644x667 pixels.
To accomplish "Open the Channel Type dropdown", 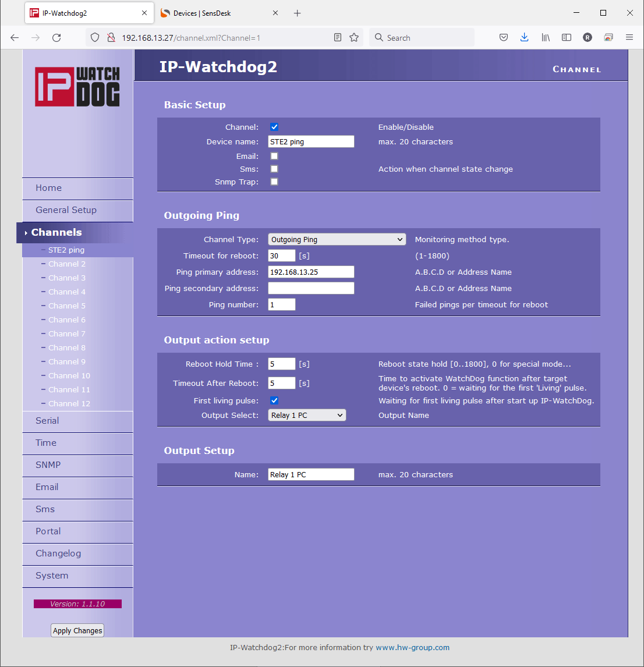I will (337, 239).
